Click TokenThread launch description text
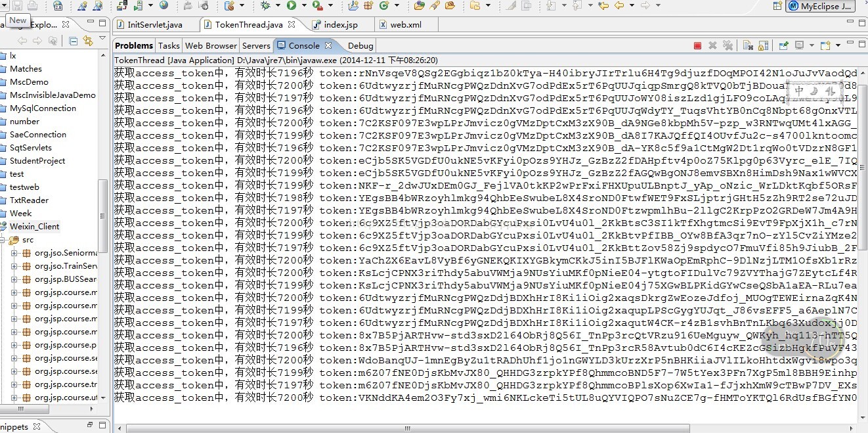 click(x=276, y=60)
